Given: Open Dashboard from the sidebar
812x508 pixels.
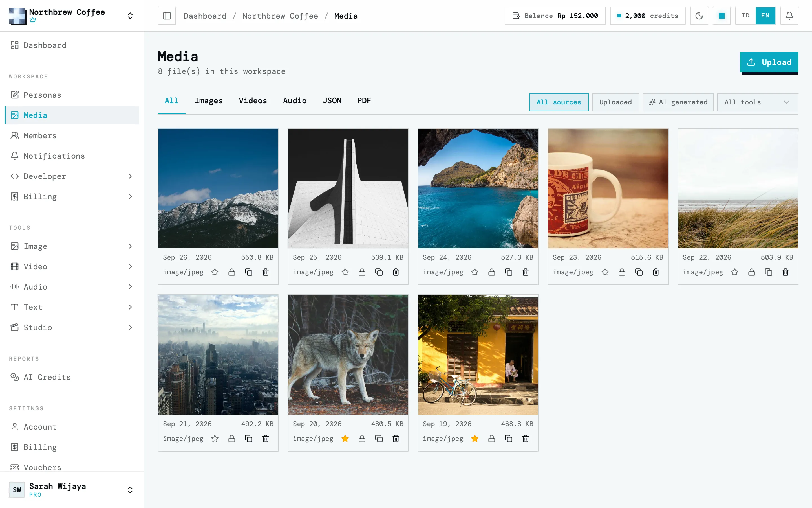Looking at the screenshot, I should pyautogui.click(x=72, y=45).
